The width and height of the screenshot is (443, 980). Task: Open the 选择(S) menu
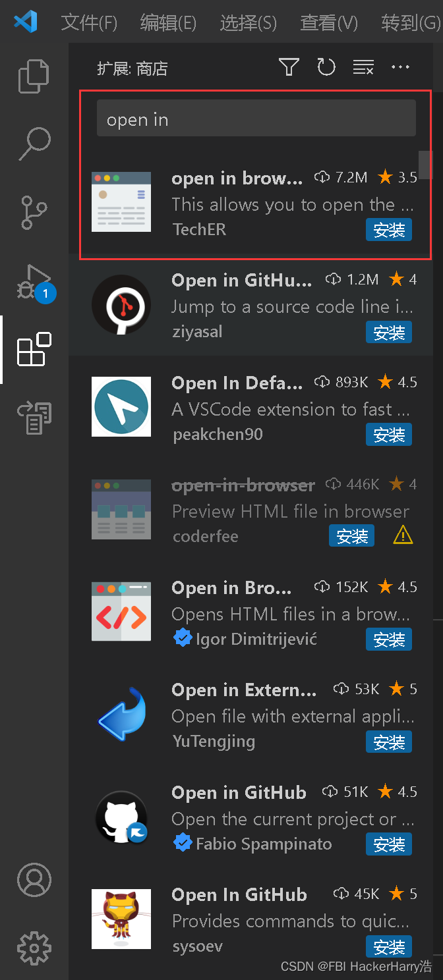tap(248, 23)
